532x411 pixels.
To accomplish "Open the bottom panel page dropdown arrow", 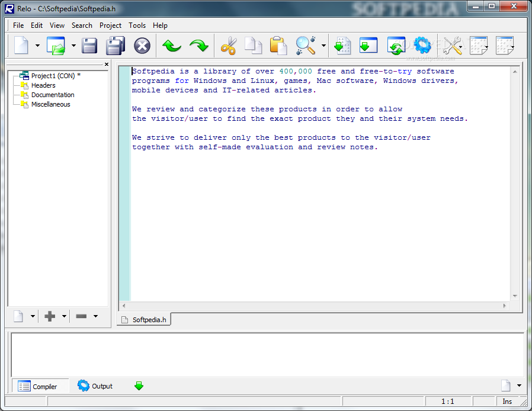I will 519,386.
